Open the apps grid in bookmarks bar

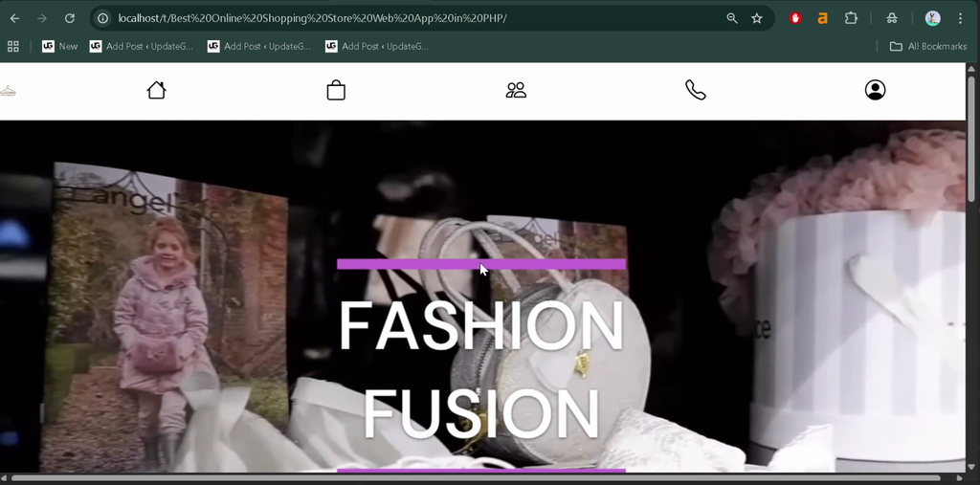pos(12,46)
